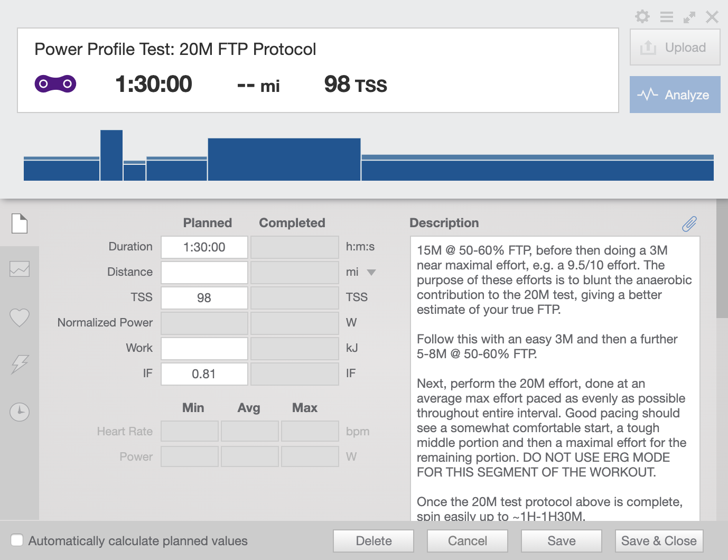Screen dimensions: 728x560
Task: Select the wide 20M effort block in chart
Action: coord(284,160)
